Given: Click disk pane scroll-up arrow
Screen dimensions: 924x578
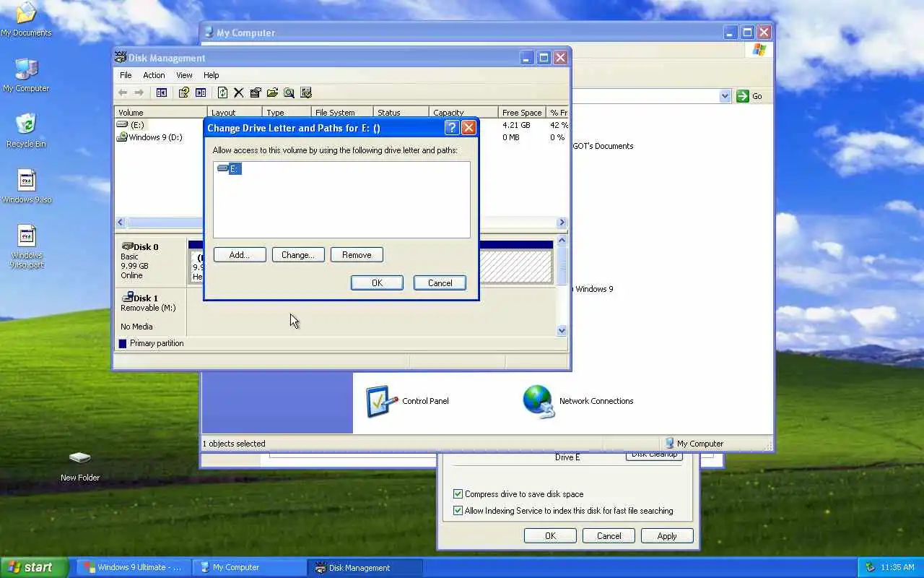Looking at the screenshot, I should pyautogui.click(x=562, y=241).
